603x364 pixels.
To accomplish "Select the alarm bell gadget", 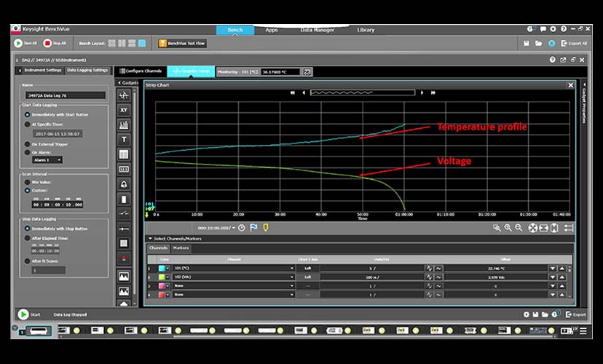I will coord(124,184).
